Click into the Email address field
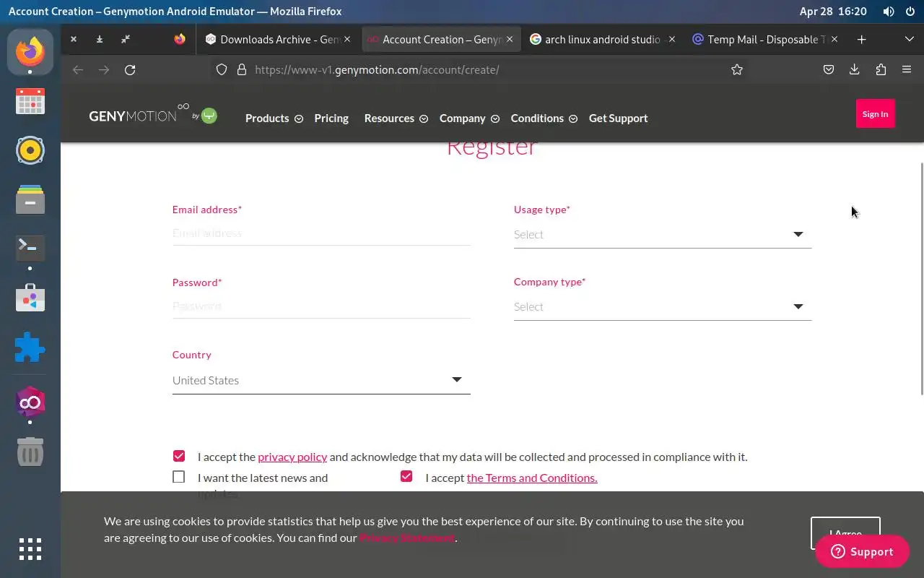The width and height of the screenshot is (924, 578). click(x=321, y=233)
